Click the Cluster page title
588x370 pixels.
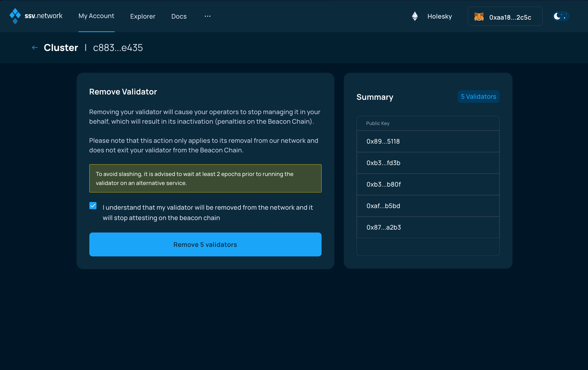click(61, 48)
